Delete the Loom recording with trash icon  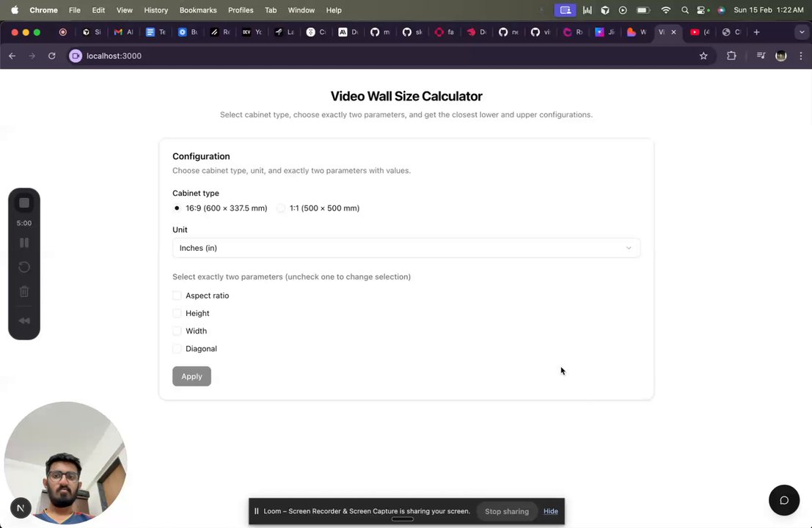point(24,292)
